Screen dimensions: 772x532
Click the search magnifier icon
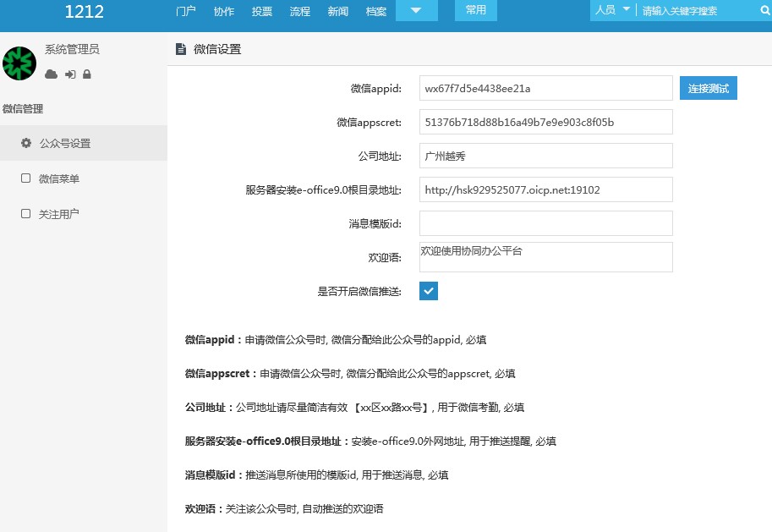(764, 11)
